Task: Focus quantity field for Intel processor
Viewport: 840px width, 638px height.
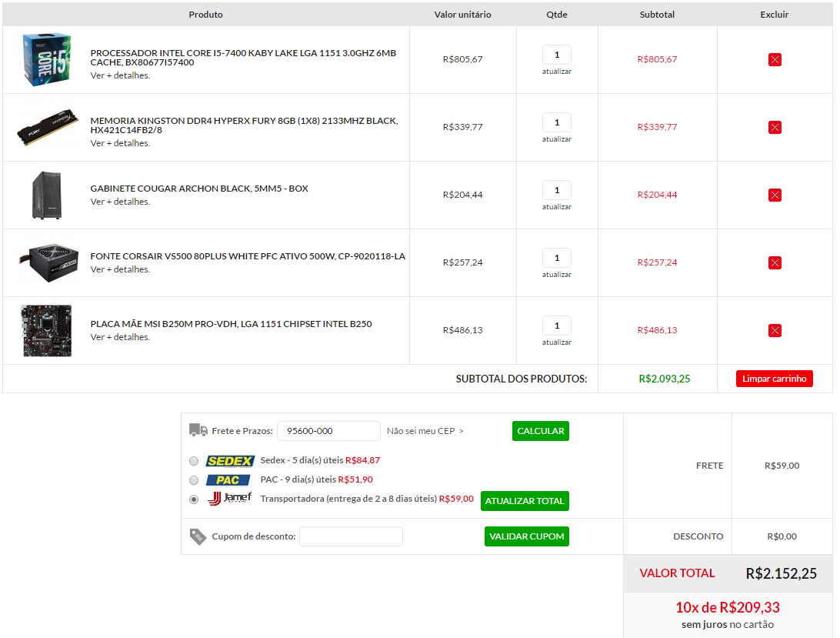Action: [x=557, y=55]
